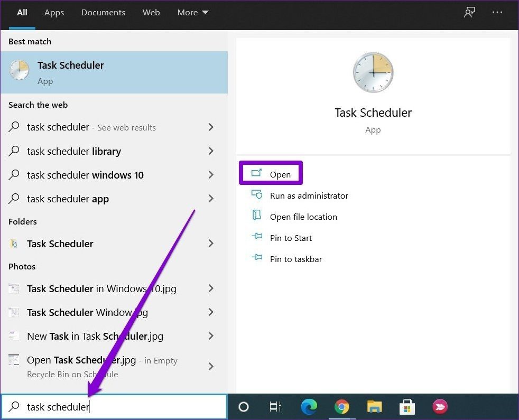The width and height of the screenshot is (519, 420).
Task: Switch to the Apps tab
Action: (x=54, y=13)
